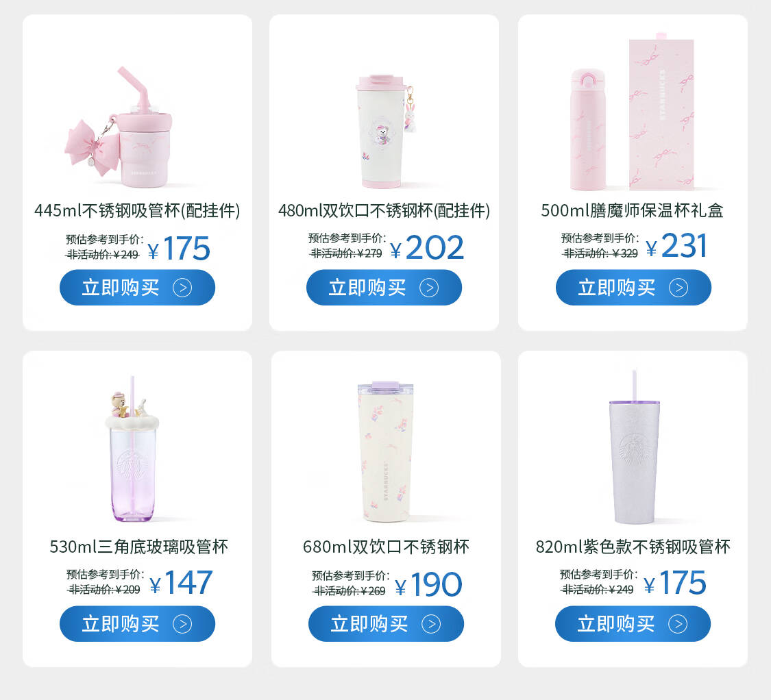This screenshot has width=771, height=700.
Task: Buy the 445ml stainless steel straw cup
Action: 137,288
